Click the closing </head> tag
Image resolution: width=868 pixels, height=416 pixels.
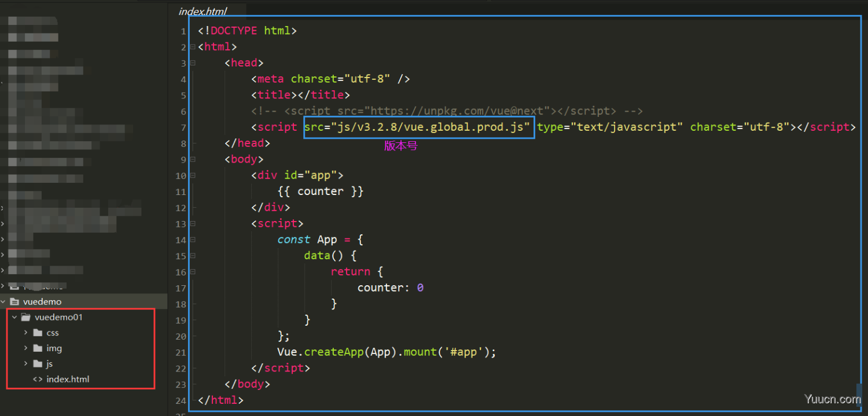click(247, 143)
